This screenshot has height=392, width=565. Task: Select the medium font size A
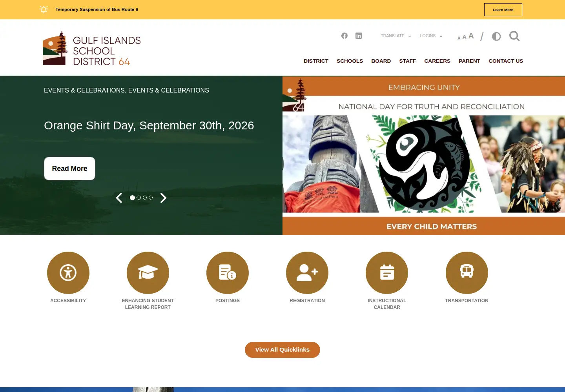(x=465, y=37)
